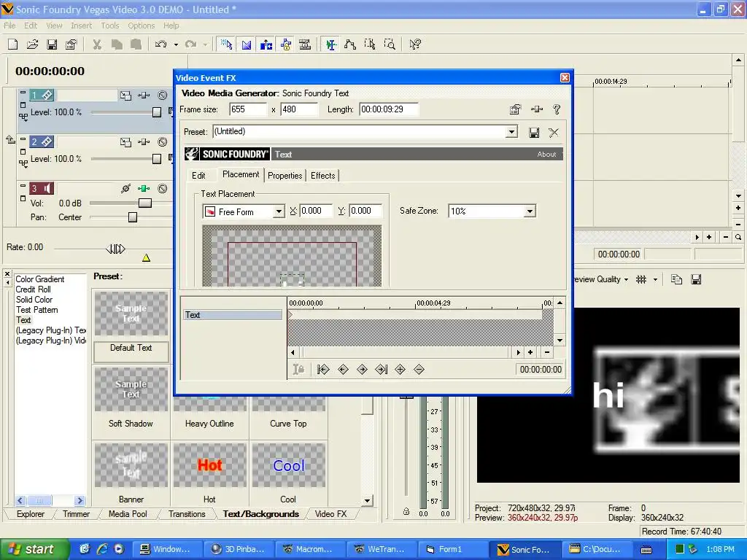Viewport: 747px width, 560px height.
Task: Switch to 3D Pinball taskbar item
Action: [239, 549]
